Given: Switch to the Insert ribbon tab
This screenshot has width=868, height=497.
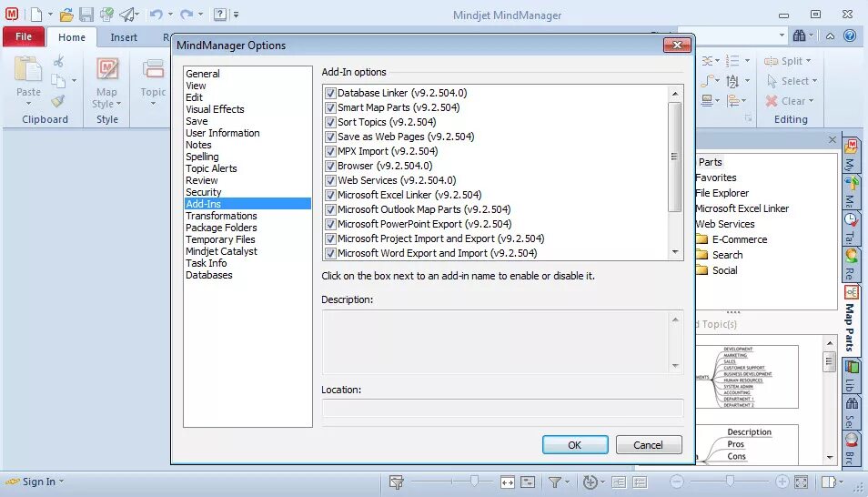Looking at the screenshot, I should point(124,37).
